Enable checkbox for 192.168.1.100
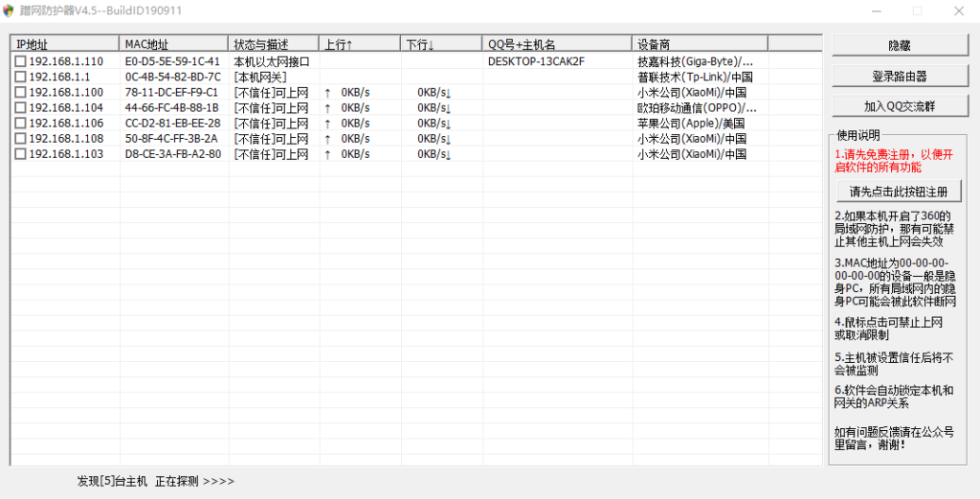 click(x=20, y=92)
